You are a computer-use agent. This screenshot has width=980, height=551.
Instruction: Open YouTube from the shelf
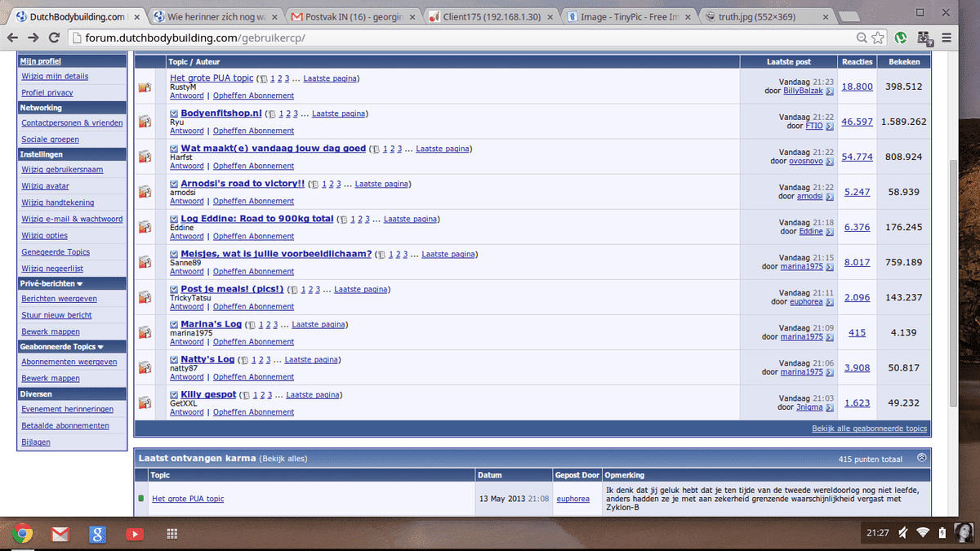[x=135, y=534]
